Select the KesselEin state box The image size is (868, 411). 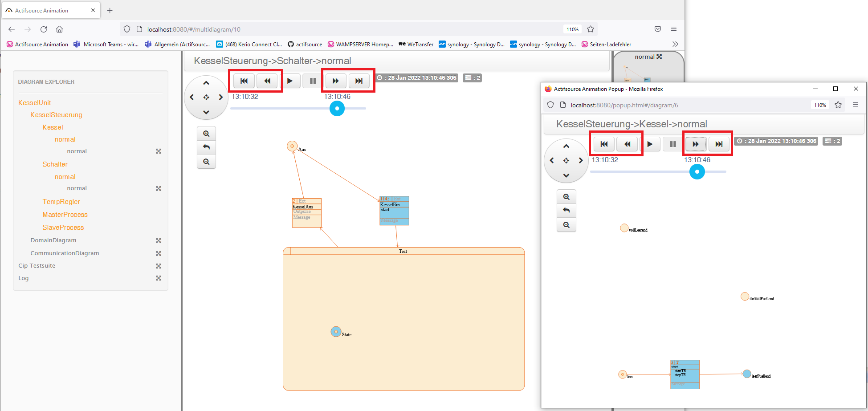[x=394, y=211]
